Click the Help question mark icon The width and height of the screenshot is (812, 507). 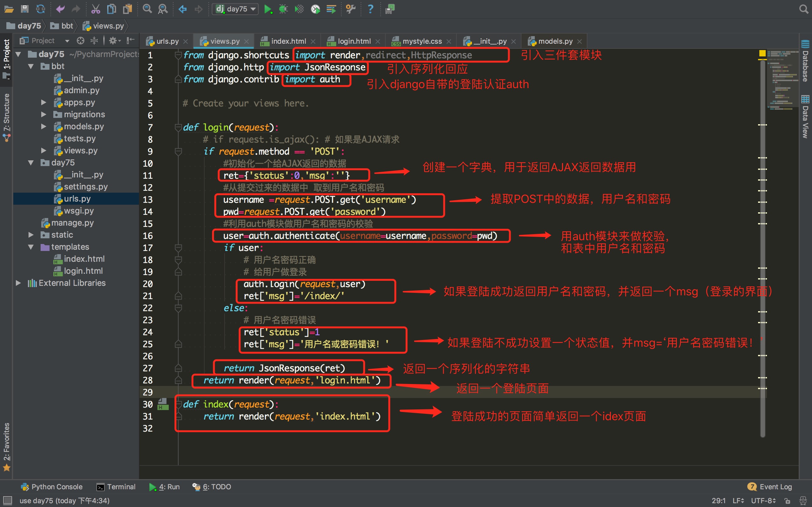[x=370, y=9]
